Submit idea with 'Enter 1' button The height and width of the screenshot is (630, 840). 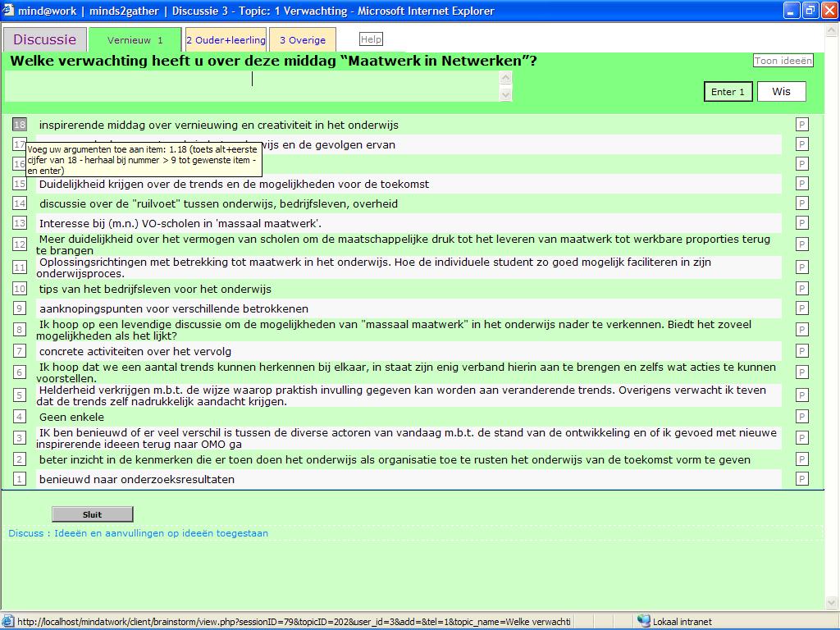point(728,92)
